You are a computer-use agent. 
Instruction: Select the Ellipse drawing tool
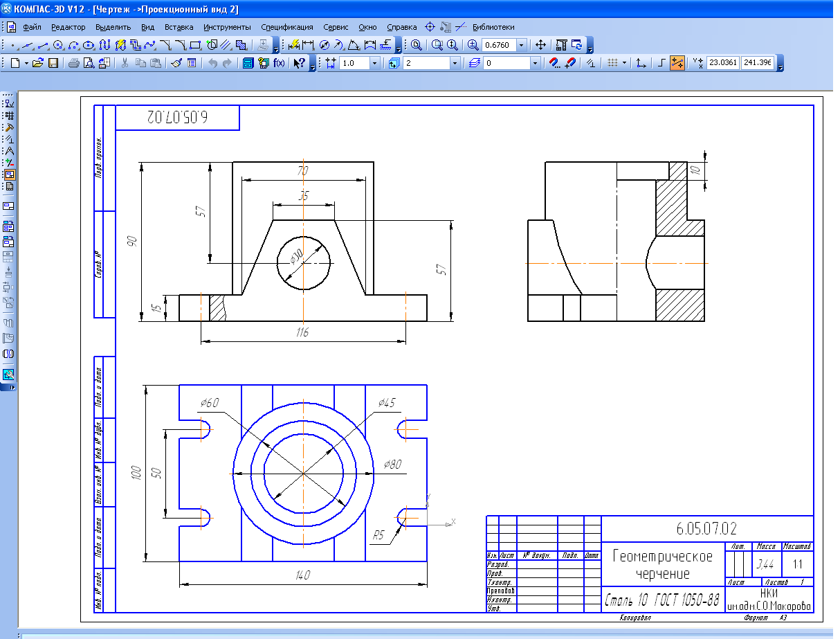[89, 46]
